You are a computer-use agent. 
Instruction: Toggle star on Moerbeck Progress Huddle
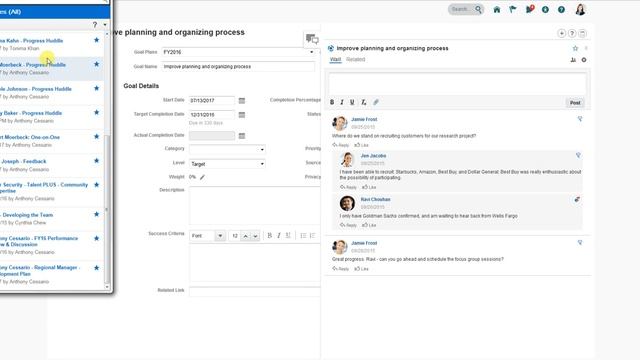96,64
